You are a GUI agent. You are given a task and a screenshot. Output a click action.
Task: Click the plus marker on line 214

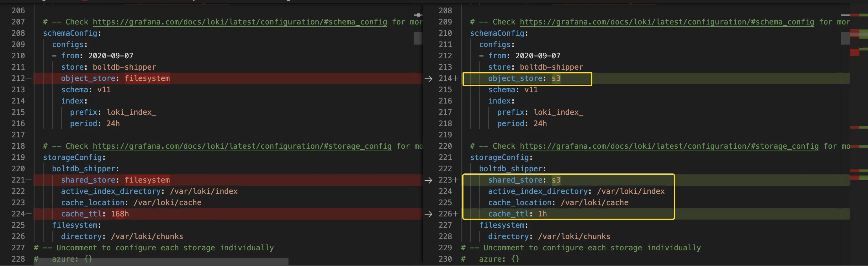[456, 78]
